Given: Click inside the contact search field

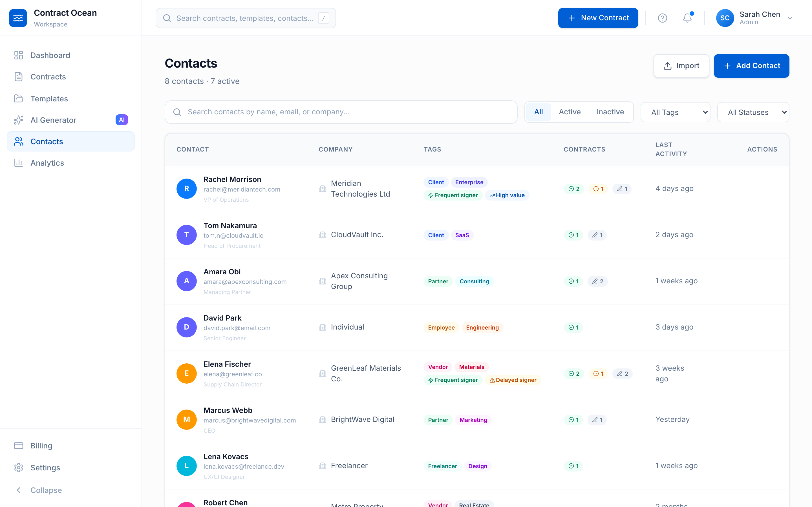Looking at the screenshot, I should pyautogui.click(x=340, y=112).
